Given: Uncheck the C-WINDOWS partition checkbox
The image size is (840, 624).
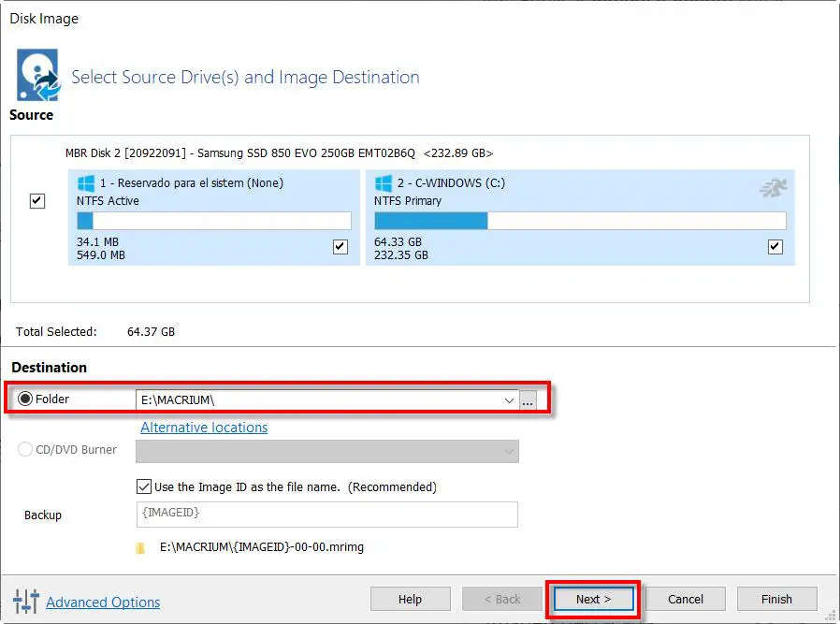Looking at the screenshot, I should (775, 247).
